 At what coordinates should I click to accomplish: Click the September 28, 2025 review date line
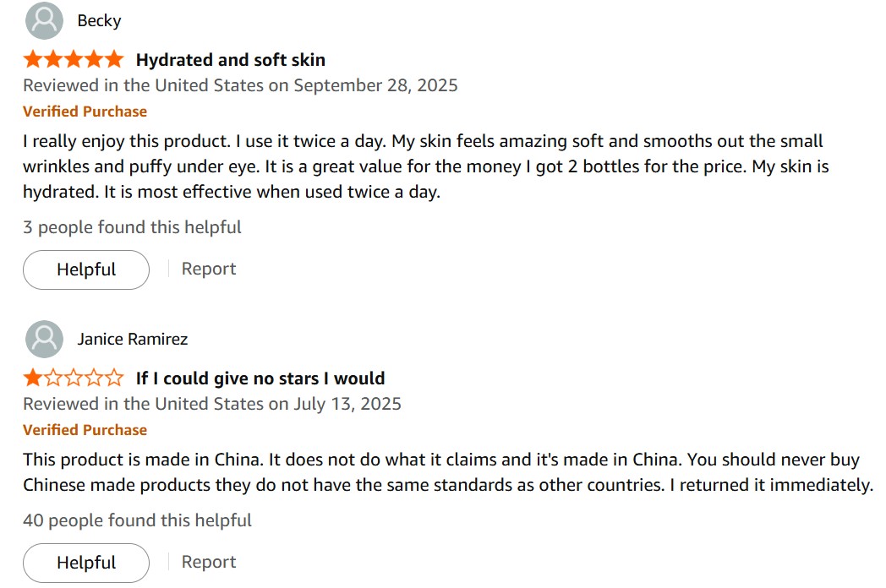[240, 85]
